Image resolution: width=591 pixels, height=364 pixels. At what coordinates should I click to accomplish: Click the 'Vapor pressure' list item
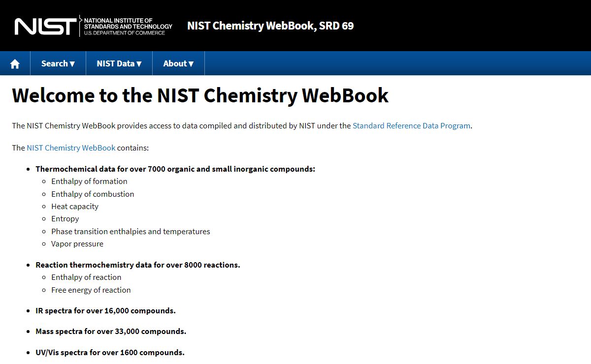pos(77,243)
